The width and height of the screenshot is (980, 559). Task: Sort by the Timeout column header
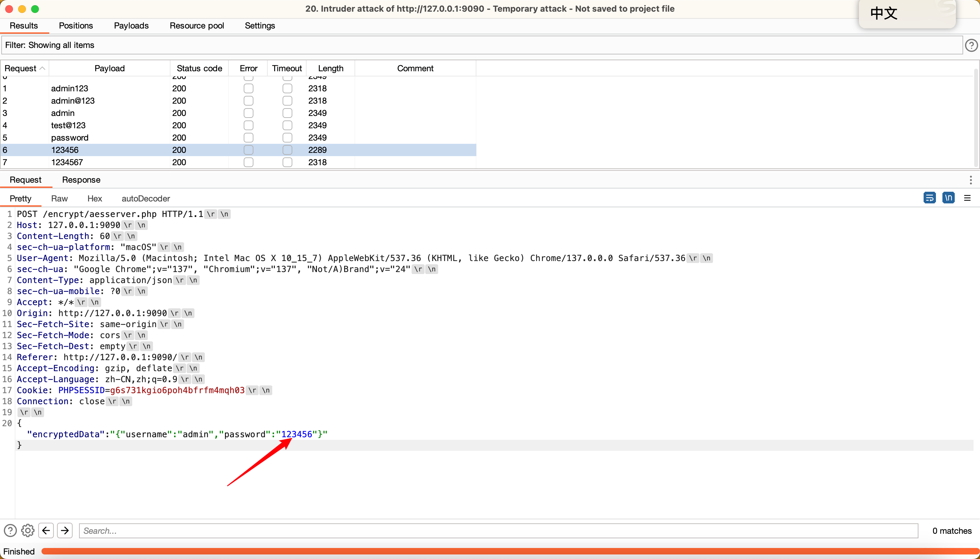[287, 68]
